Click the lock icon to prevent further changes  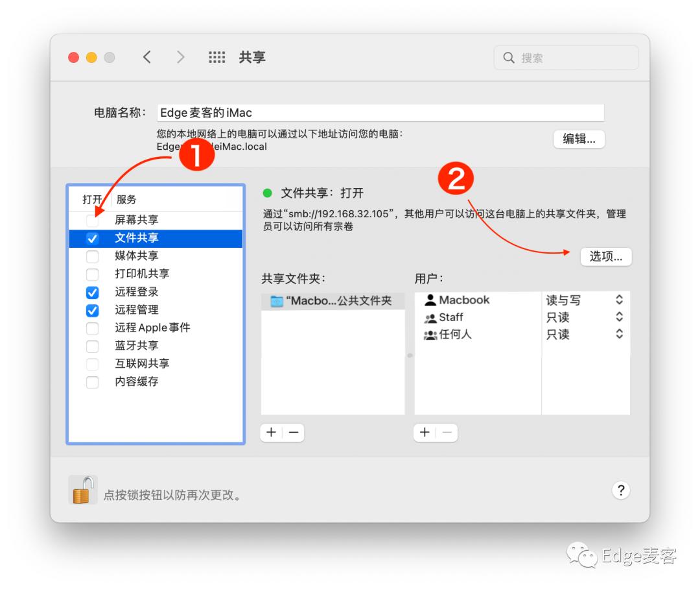tap(82, 490)
